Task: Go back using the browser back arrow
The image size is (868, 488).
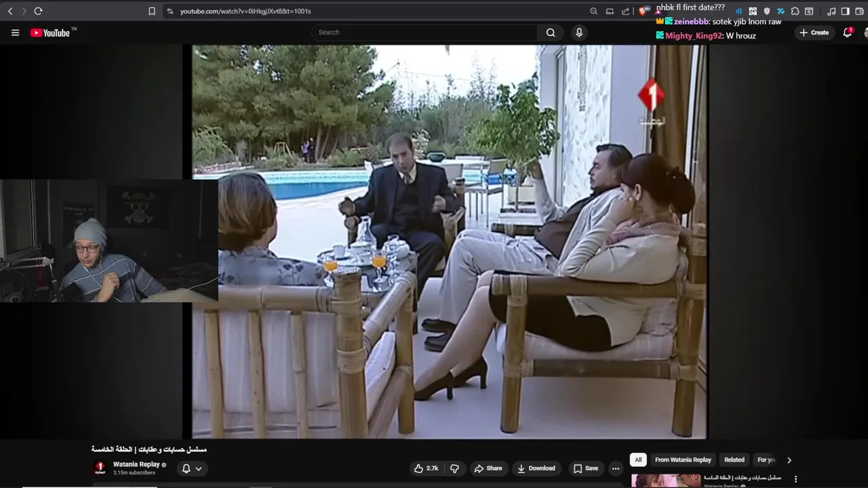Action: (10, 11)
